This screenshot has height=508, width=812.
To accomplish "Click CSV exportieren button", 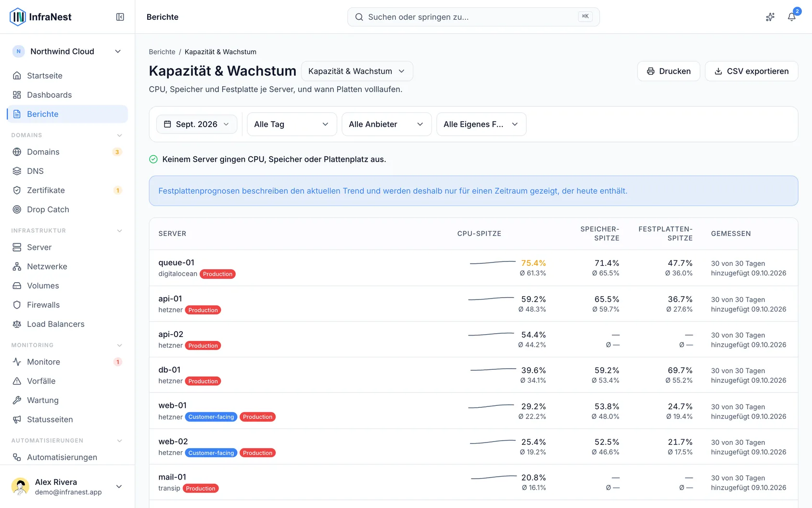I will [x=751, y=71].
